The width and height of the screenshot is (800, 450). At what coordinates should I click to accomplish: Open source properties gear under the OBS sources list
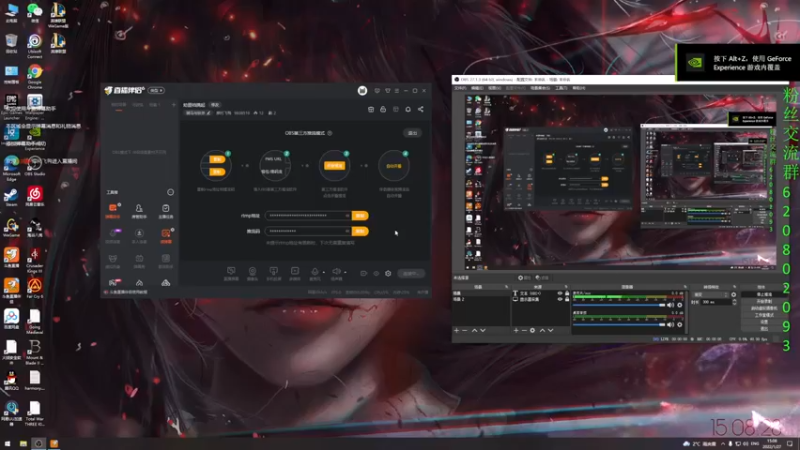point(532,331)
